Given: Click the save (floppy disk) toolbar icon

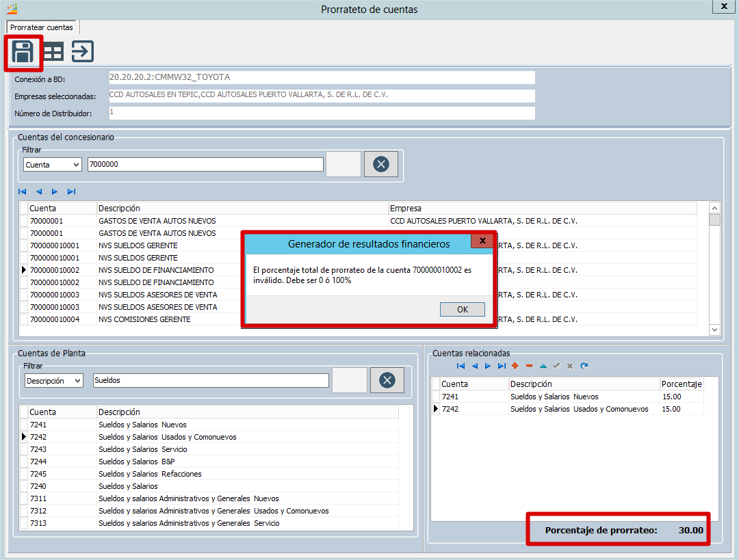Looking at the screenshot, I should pyautogui.click(x=23, y=52).
